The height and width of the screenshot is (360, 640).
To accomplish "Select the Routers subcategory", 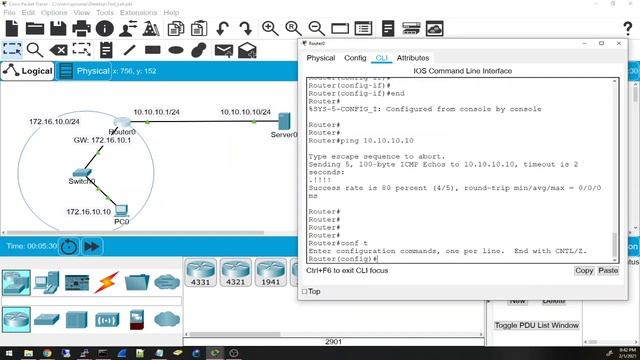I will click(x=16, y=320).
